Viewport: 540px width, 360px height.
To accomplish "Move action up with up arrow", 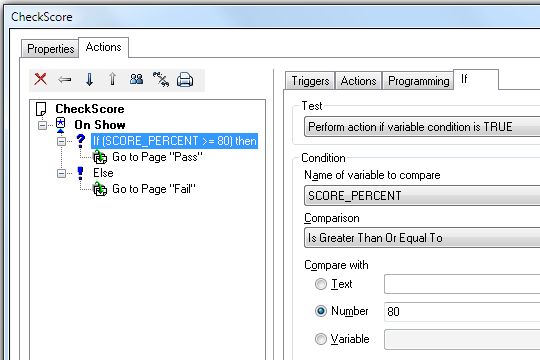I will 113,79.
